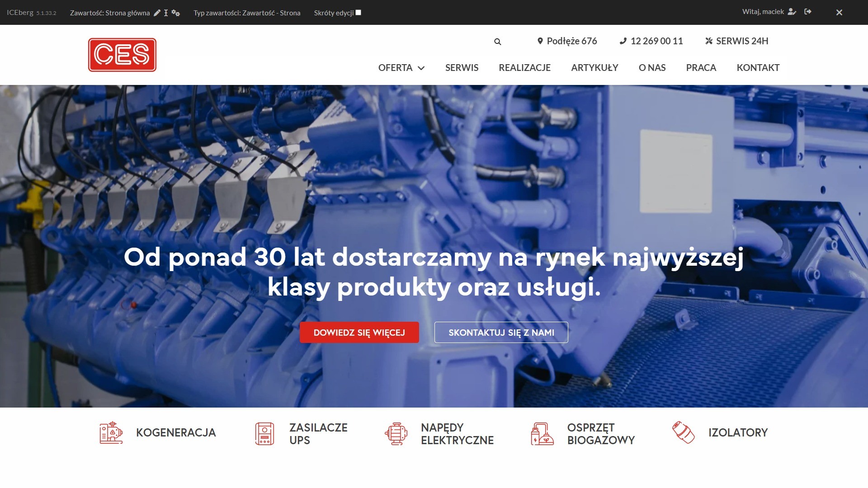Go to ARTYKUŁY page
This screenshot has height=488, width=868.
[x=594, y=68]
